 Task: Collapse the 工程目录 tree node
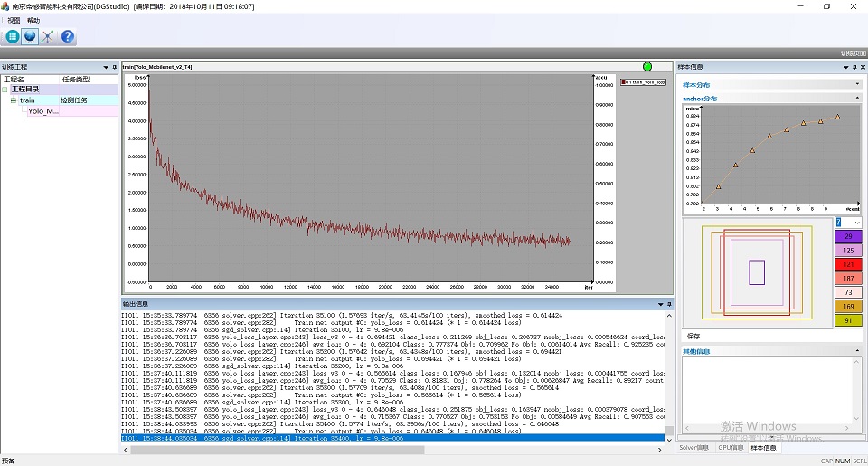(5, 90)
